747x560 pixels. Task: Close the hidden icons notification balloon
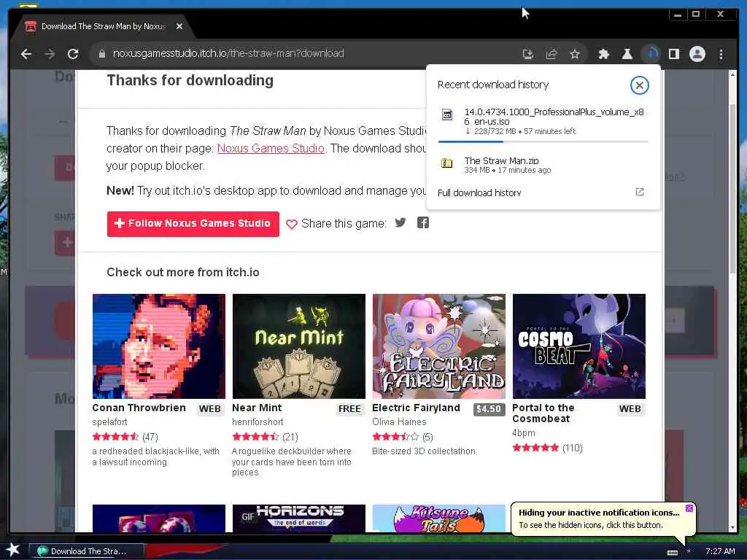689,508
